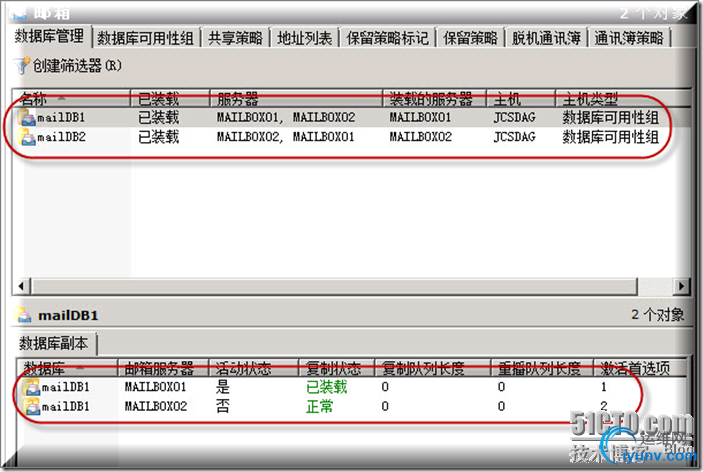This screenshot has height=472, width=703.
Task: Click active status 否
Action: (x=223, y=406)
